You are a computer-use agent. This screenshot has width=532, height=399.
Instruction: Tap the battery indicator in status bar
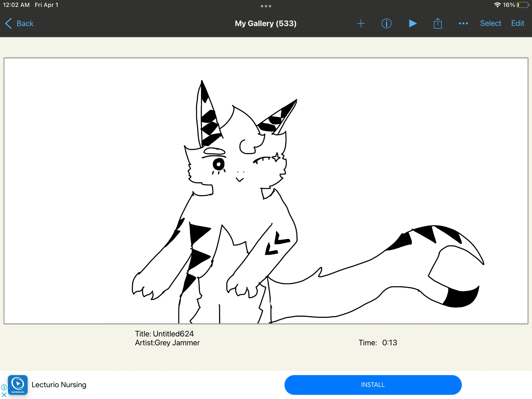point(523,5)
